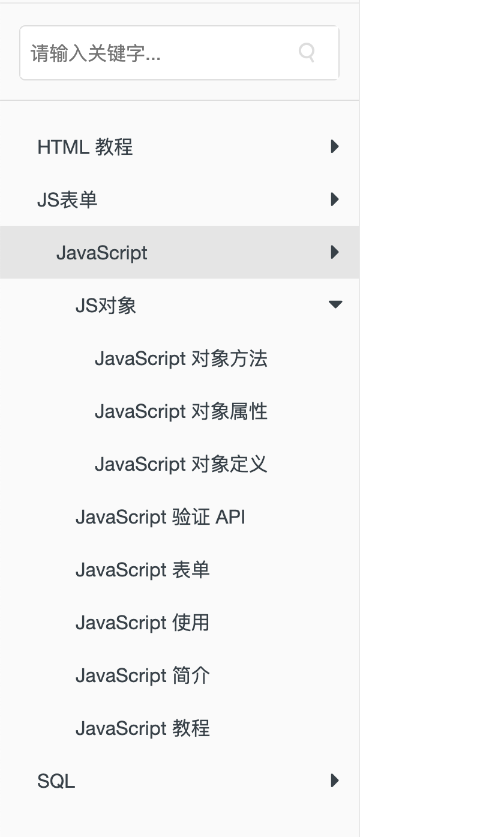Focus the keyword search input field
Viewport: 504px width, 837px height.
tap(179, 53)
